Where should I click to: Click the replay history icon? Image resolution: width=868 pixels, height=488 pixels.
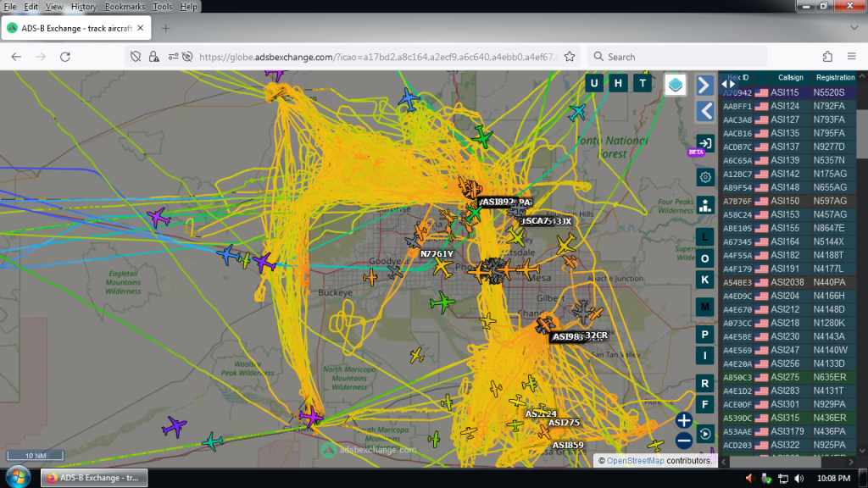pos(704,434)
